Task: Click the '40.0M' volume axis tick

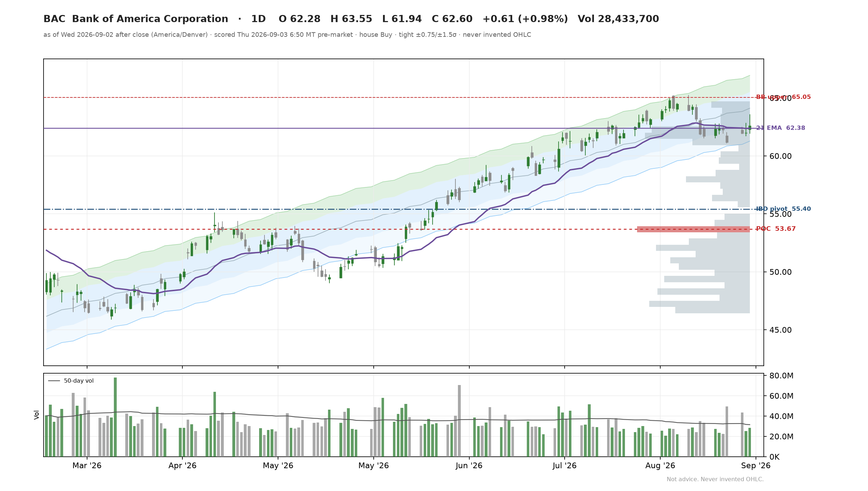Action: (x=782, y=416)
